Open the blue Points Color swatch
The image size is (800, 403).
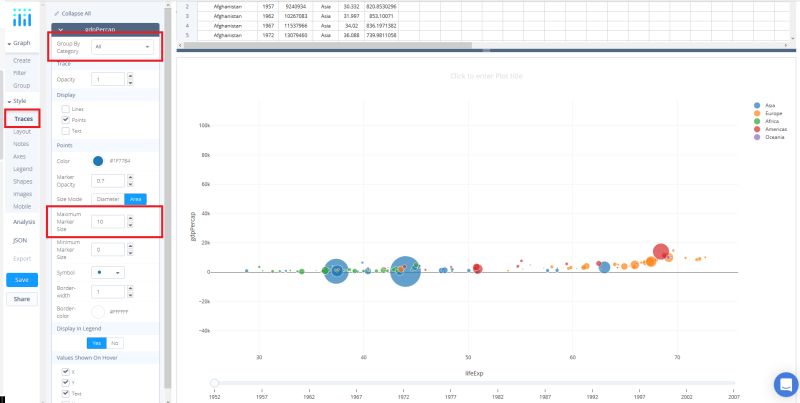pos(98,161)
